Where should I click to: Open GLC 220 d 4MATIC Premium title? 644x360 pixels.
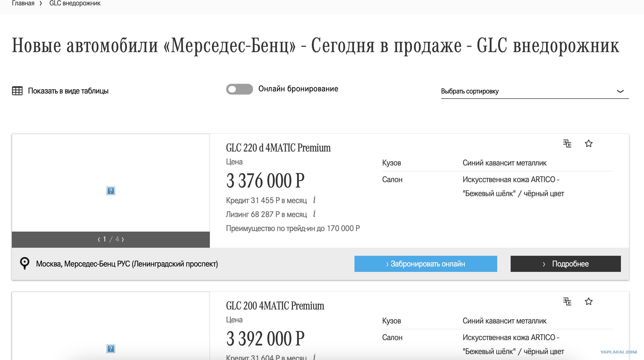278,148
